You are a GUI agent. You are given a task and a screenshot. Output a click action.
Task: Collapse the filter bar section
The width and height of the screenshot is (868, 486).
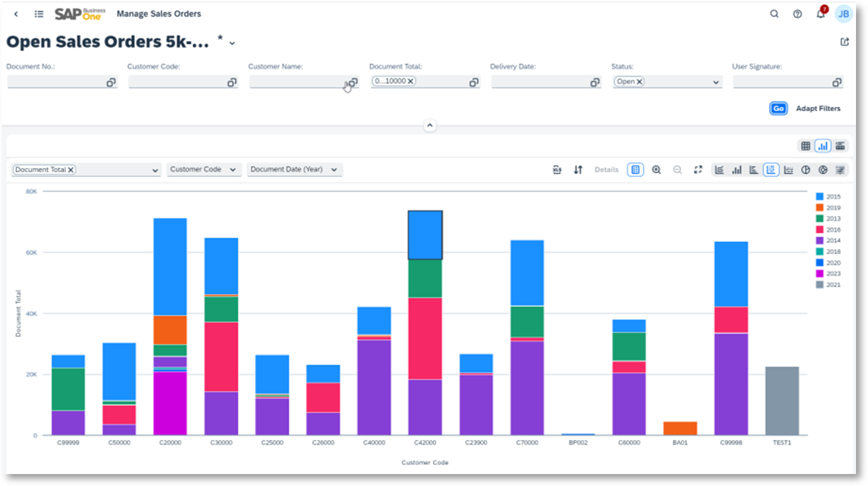pos(430,125)
